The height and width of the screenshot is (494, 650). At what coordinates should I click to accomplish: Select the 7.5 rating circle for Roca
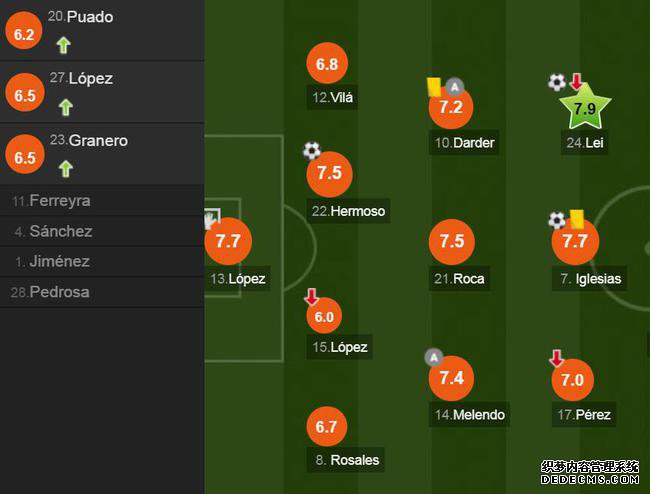tap(451, 242)
